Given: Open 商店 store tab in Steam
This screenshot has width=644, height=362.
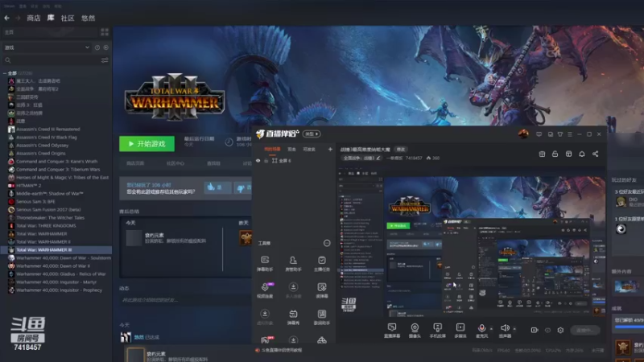Looking at the screenshot, I should pos(34,18).
